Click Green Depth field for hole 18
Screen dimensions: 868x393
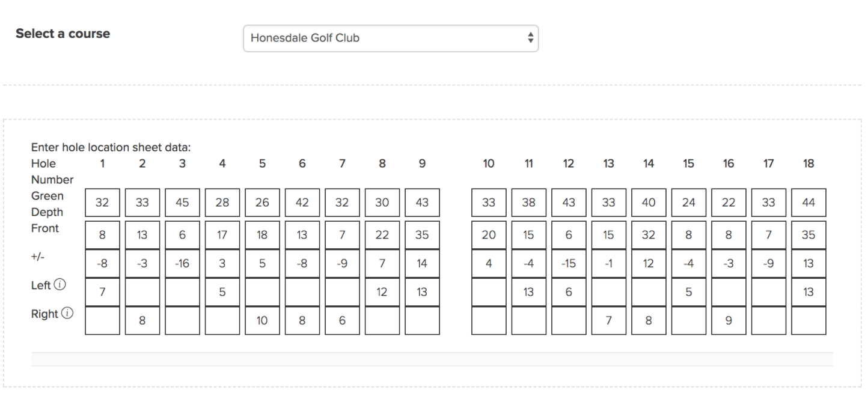808,203
